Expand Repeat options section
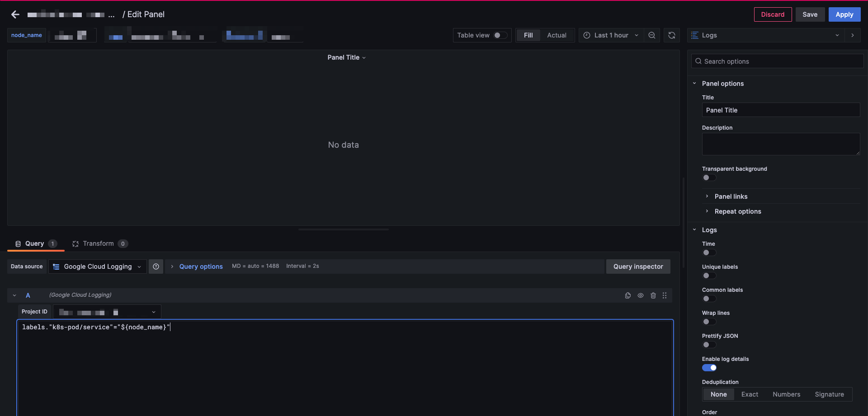The image size is (868, 416). pos(738,211)
